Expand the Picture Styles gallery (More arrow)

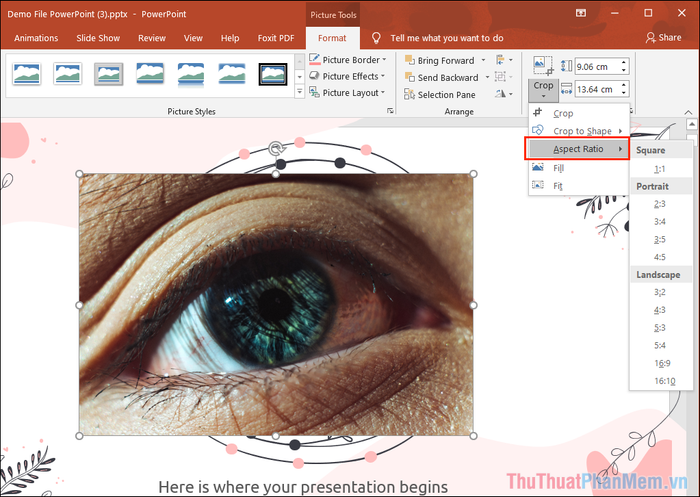(x=300, y=91)
